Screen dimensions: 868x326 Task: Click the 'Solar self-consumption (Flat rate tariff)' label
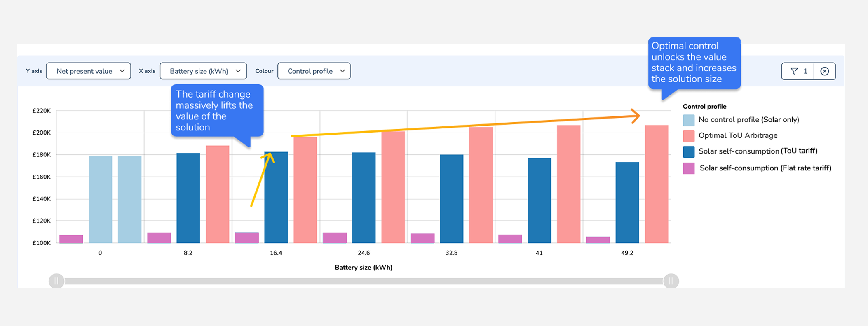click(x=765, y=168)
